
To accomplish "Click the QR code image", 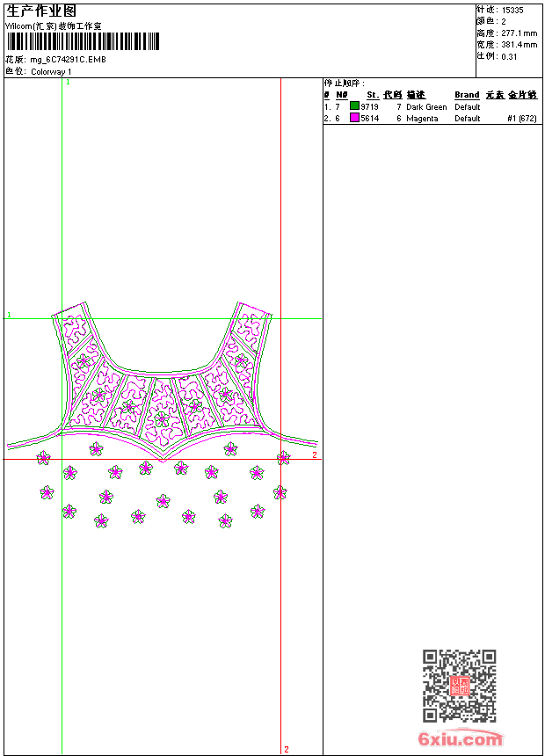I will 459,686.
